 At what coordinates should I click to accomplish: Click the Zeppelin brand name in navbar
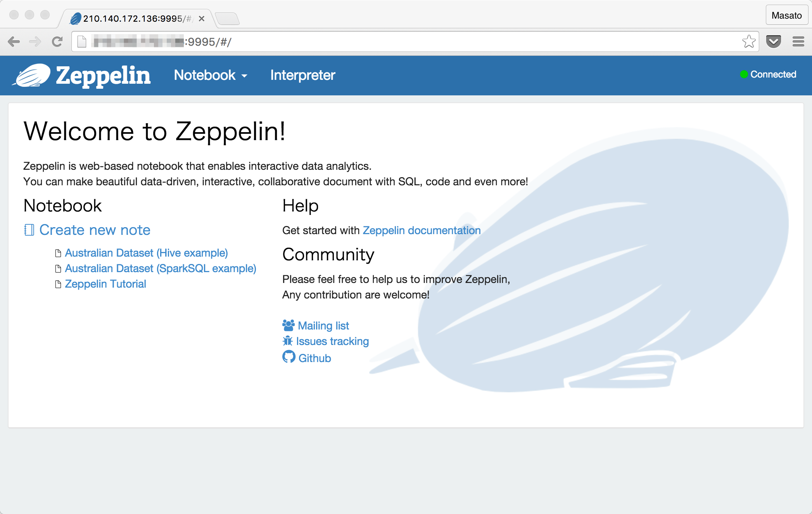point(103,76)
